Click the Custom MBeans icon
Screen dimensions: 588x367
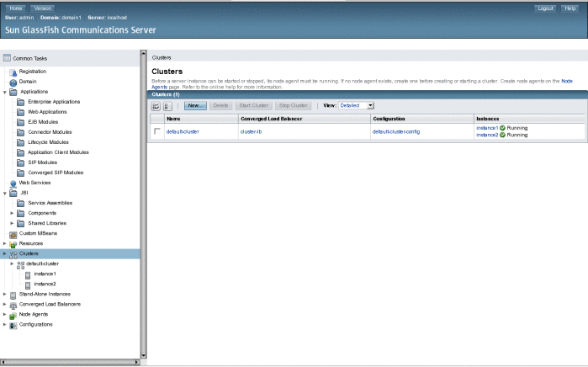(x=13, y=234)
